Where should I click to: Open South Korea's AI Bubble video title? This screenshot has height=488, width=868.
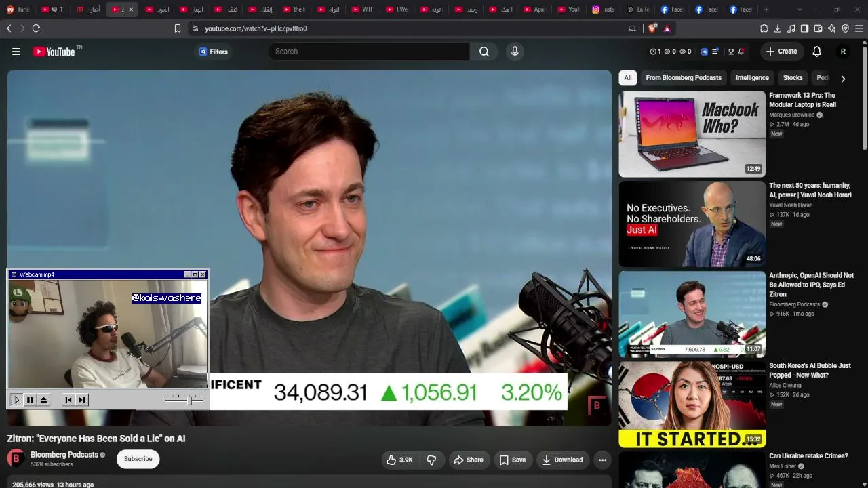click(x=810, y=371)
